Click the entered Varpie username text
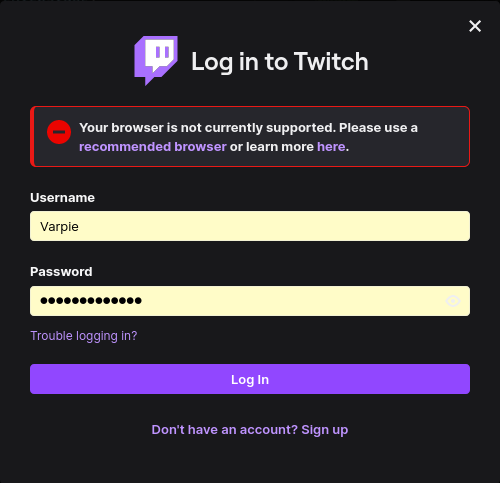The width and height of the screenshot is (500, 483). [59, 227]
